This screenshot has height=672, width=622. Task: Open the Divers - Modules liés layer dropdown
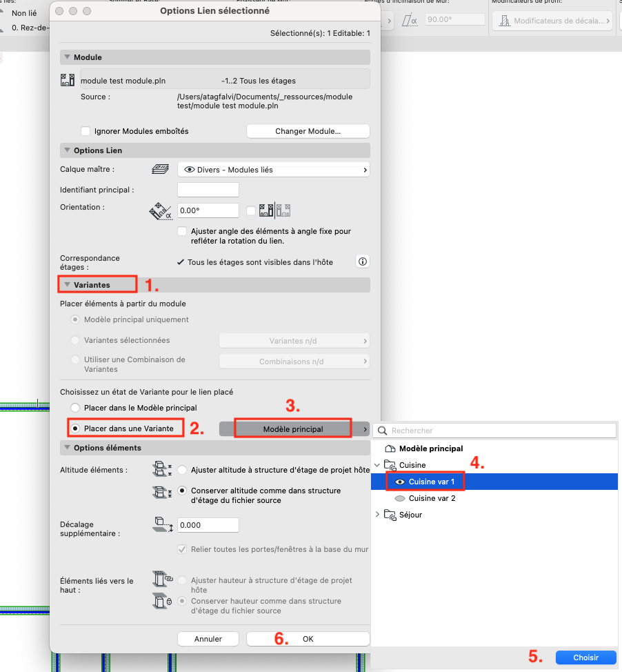pos(273,170)
